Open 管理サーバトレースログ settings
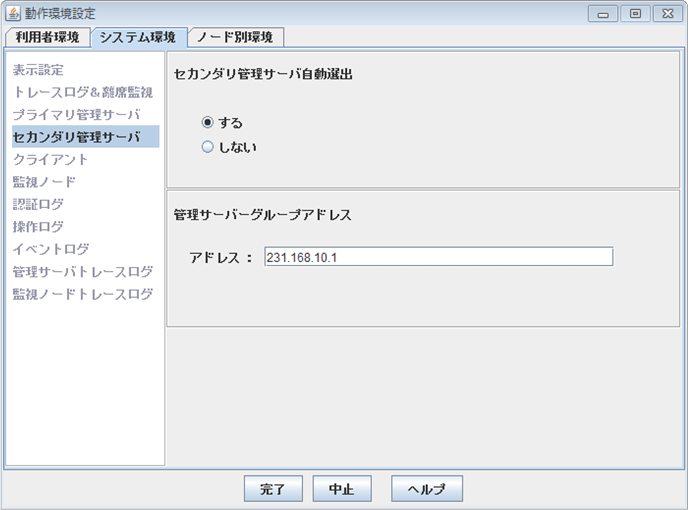The width and height of the screenshot is (688, 510). tap(83, 271)
